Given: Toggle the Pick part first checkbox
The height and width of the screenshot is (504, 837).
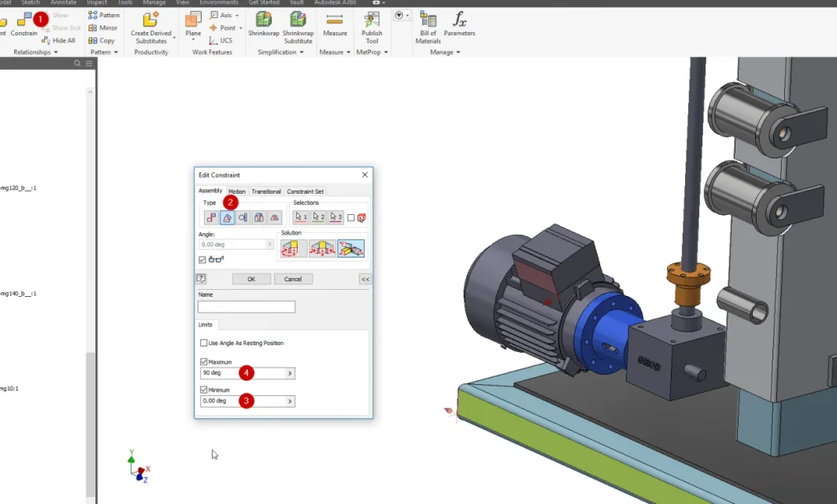Looking at the screenshot, I should click(x=350, y=218).
